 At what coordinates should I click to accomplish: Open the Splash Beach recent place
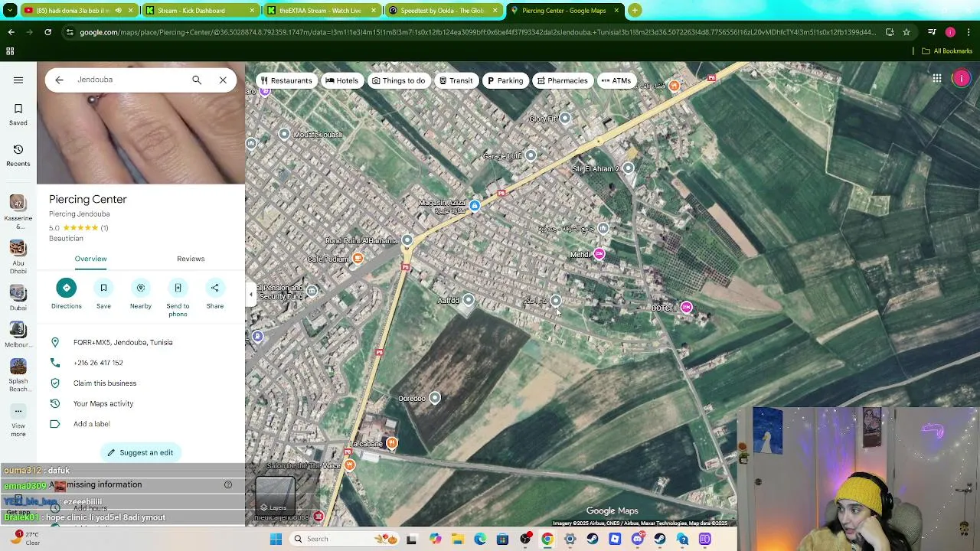[x=18, y=375]
